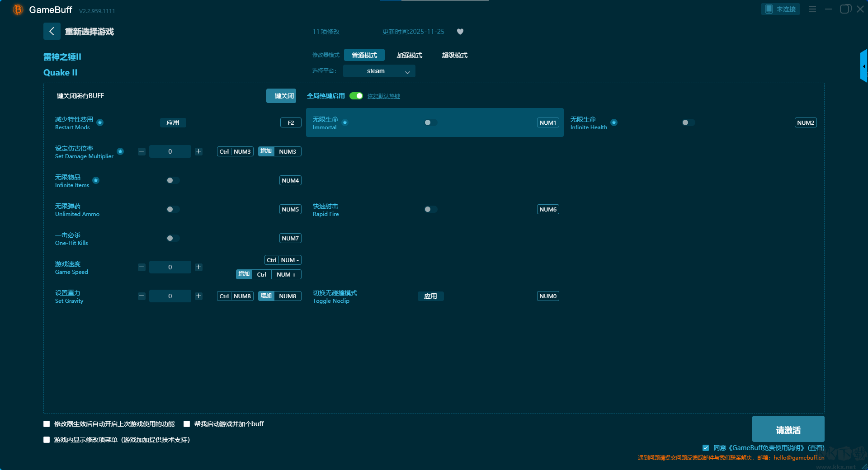868x470 pixels.
Task: Enable the Unlimited Ammo toggle
Action: click(x=173, y=209)
